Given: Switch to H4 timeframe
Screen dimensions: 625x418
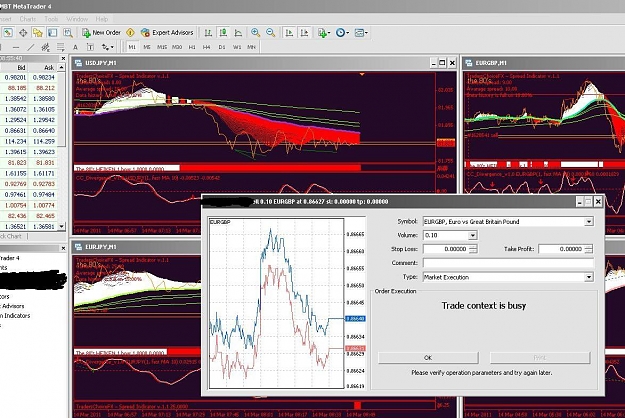Looking at the screenshot, I should (206, 47).
